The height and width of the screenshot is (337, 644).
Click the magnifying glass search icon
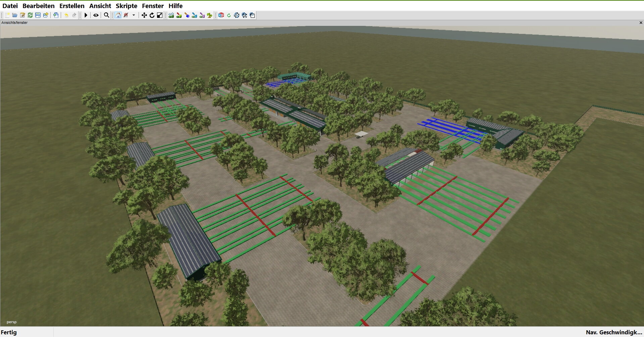tap(106, 15)
